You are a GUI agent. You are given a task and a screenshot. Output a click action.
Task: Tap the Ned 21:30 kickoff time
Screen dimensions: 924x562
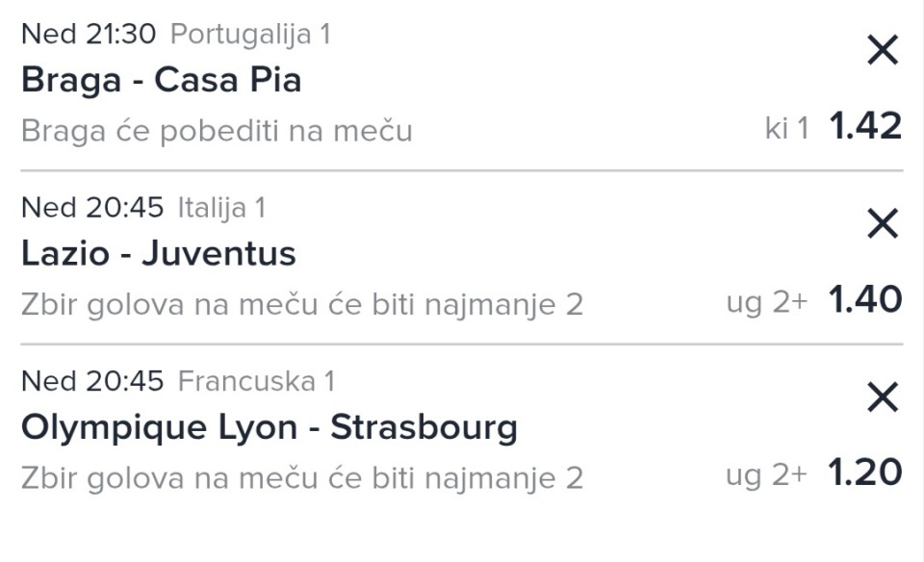tap(88, 35)
